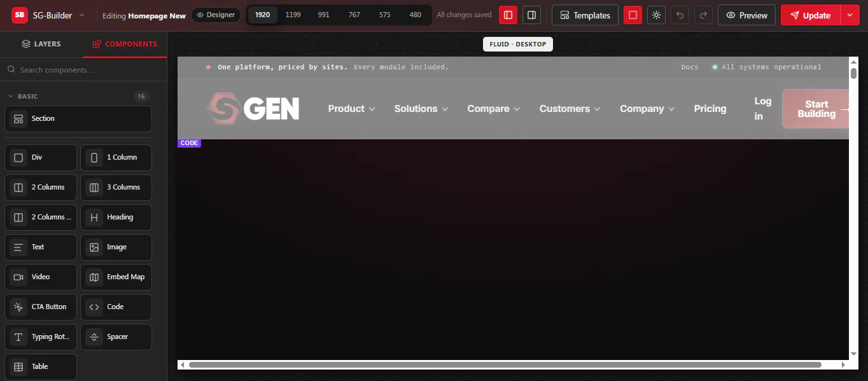Click 'All changes saved' status text
The image size is (868, 381).
click(464, 15)
